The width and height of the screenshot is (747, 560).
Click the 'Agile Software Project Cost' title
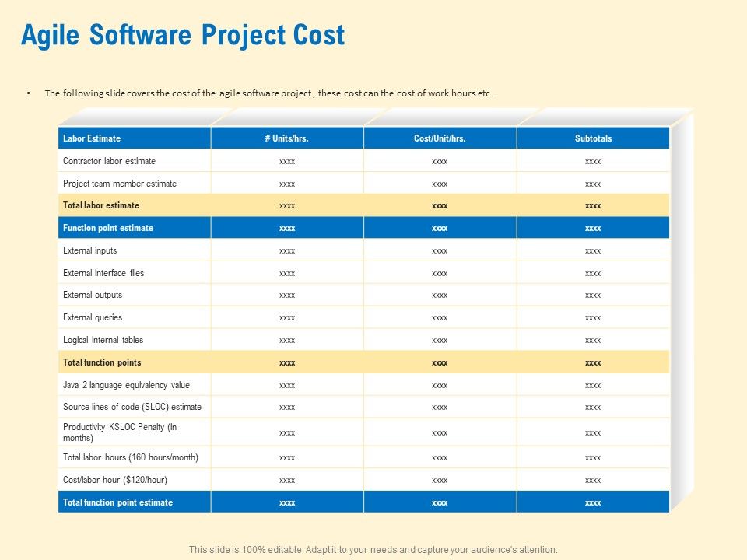183,35
